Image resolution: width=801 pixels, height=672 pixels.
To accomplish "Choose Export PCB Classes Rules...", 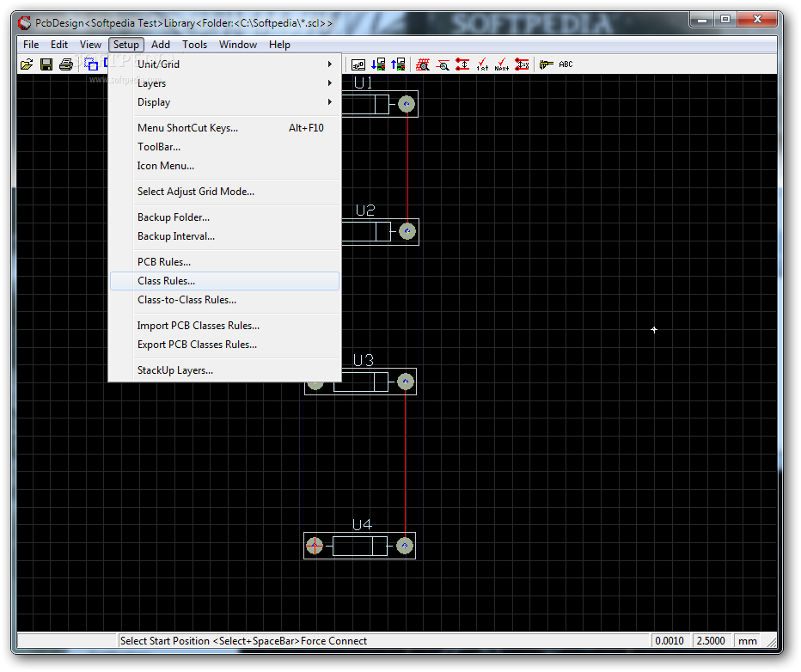I will [225, 345].
